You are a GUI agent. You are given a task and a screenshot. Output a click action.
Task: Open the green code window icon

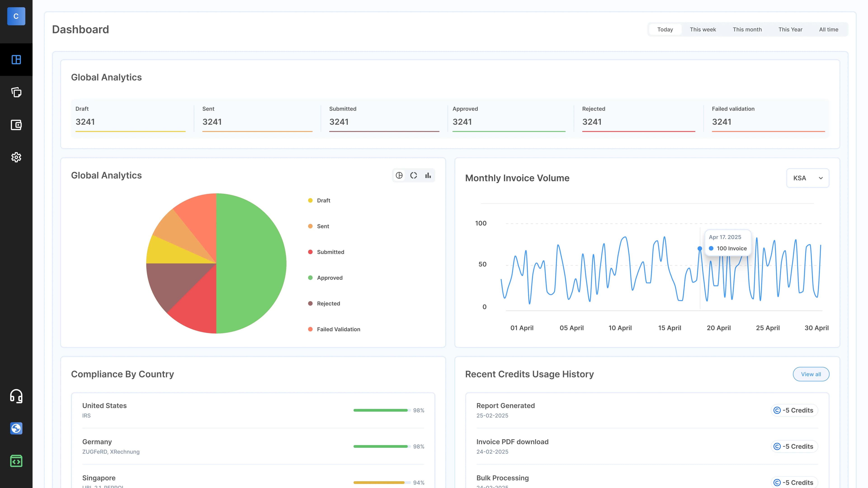coord(16,461)
